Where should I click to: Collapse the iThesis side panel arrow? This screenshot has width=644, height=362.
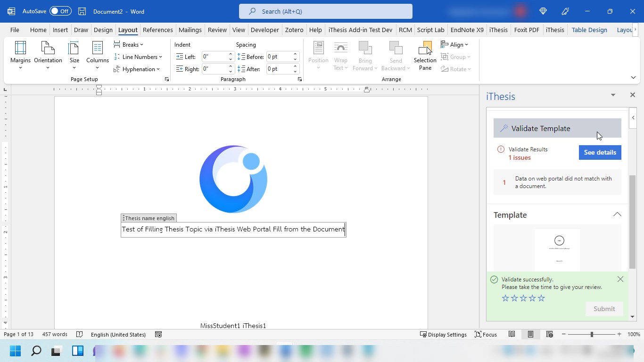[633, 118]
